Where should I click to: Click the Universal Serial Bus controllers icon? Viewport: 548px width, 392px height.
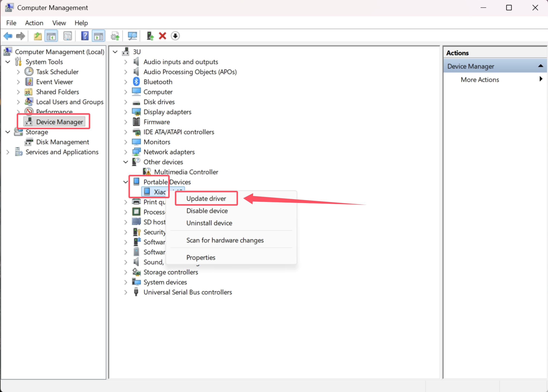pyautogui.click(x=136, y=292)
